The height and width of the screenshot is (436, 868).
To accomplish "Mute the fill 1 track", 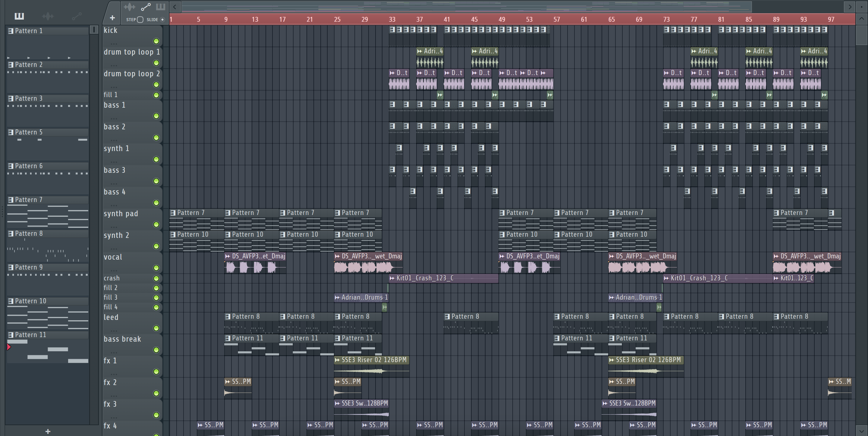I will coord(156,95).
